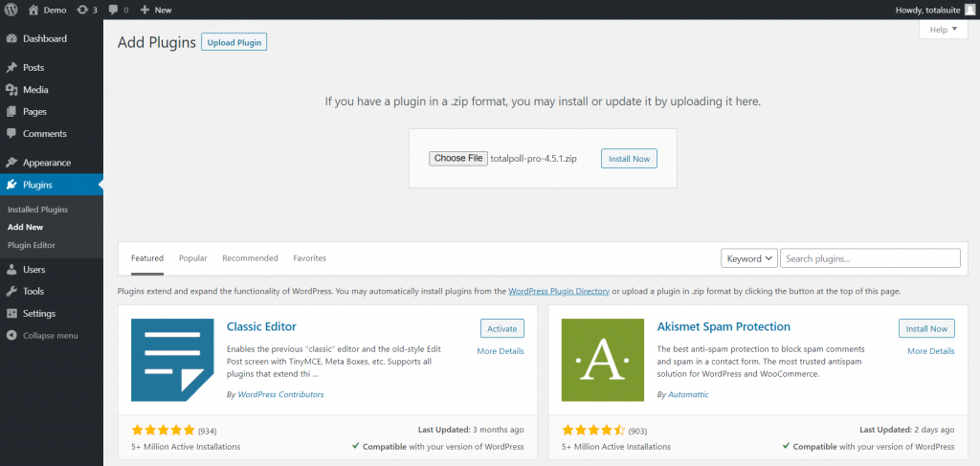Click the Add Plugins page heading
Screen dimensions: 980x466
pyautogui.click(x=156, y=42)
